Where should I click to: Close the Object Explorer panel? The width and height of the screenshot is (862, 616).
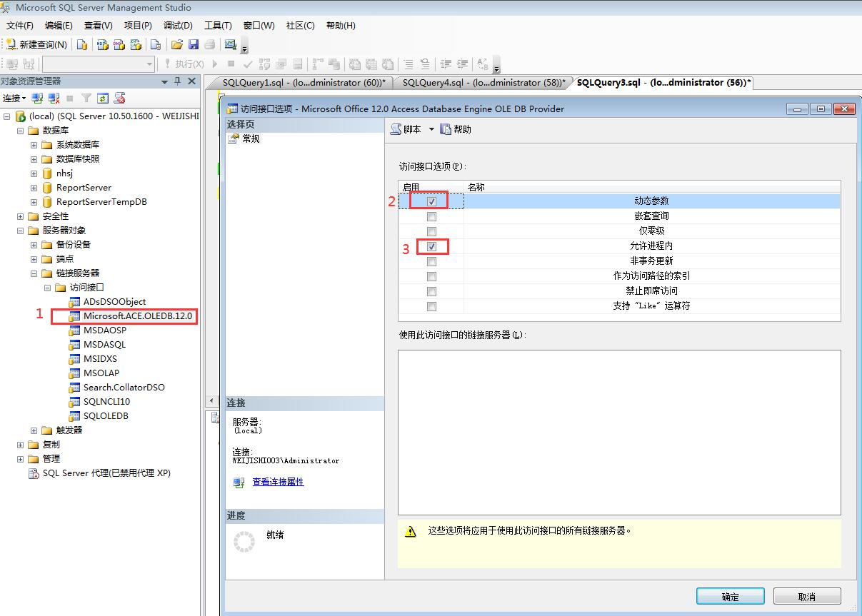point(191,81)
